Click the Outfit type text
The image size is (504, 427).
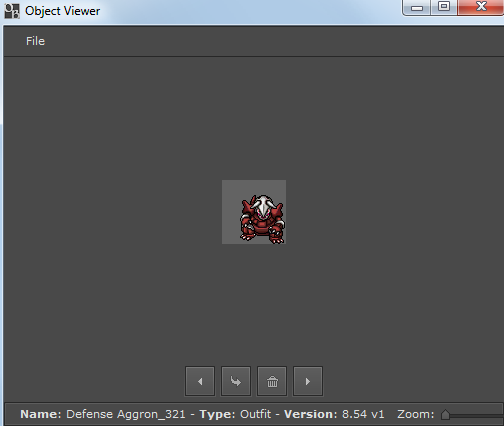255,414
